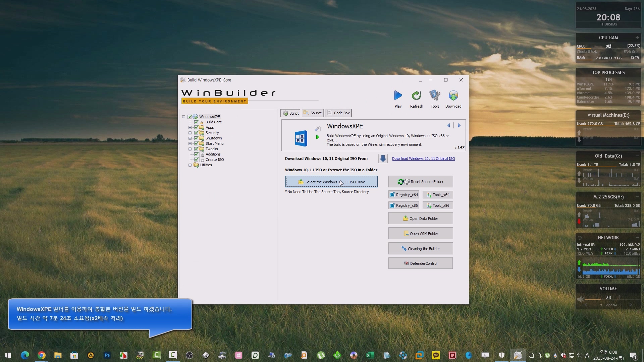Collapse the WindowsXPE tree root
The image size is (644, 362).
(x=184, y=117)
